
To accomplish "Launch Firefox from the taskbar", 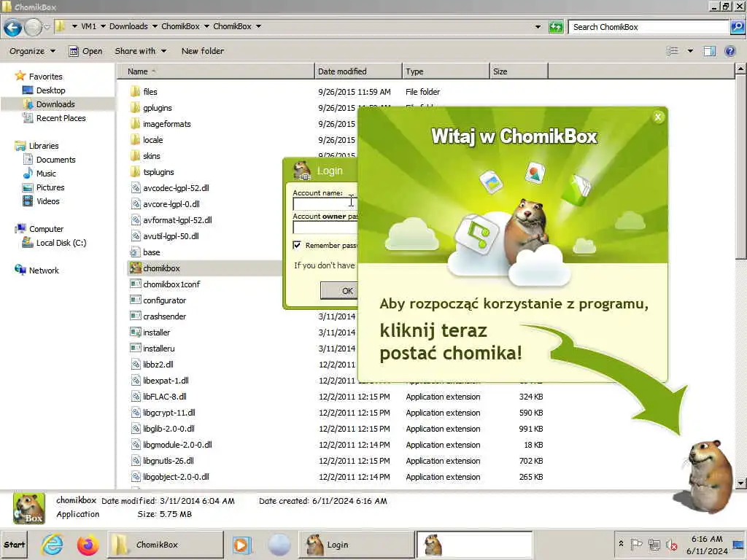I will click(88, 544).
